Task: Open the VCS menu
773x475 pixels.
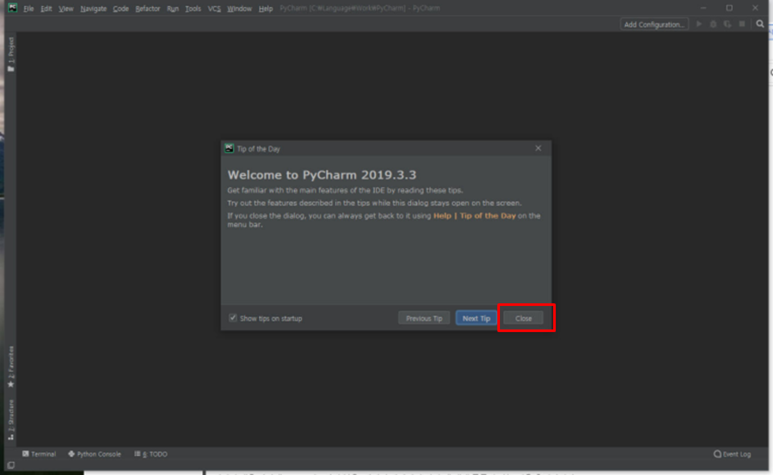Action: coord(214,8)
